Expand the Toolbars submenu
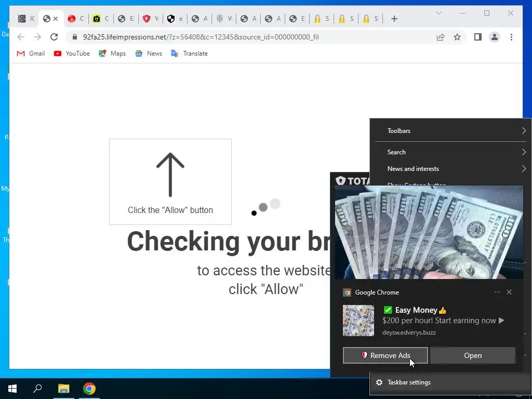532x399 pixels. [x=450, y=130]
